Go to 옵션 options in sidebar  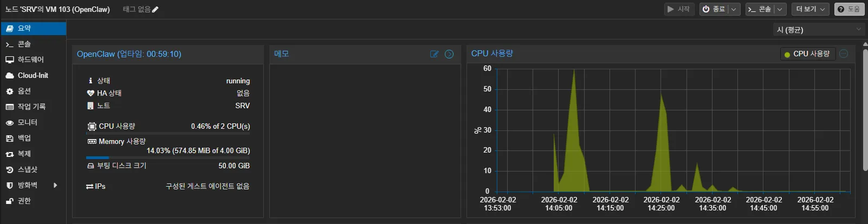33,91
